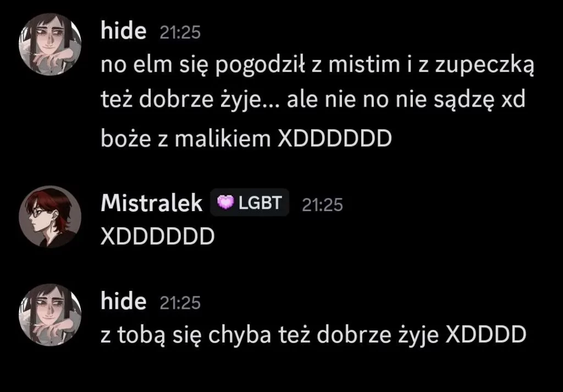Select Mistralek's 'XDDDDDD' message
Image resolution: width=563 pixels, height=392 pixels.
coord(158,236)
